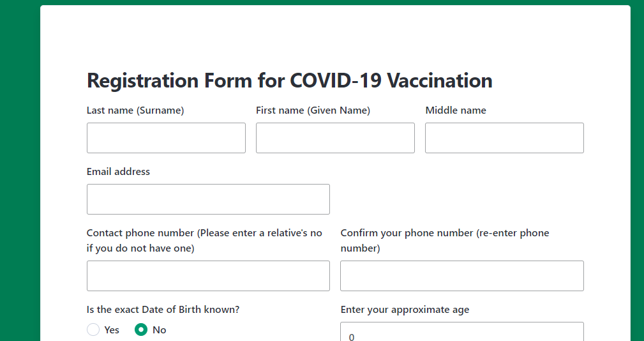Select the Yes radio circle for Date of Birth
This screenshot has width=644, height=341.
[93, 330]
